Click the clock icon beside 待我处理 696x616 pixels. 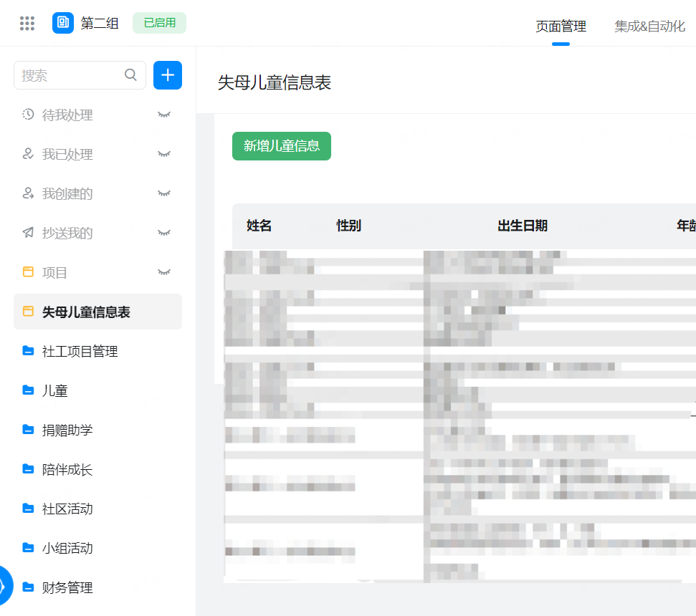[28, 115]
